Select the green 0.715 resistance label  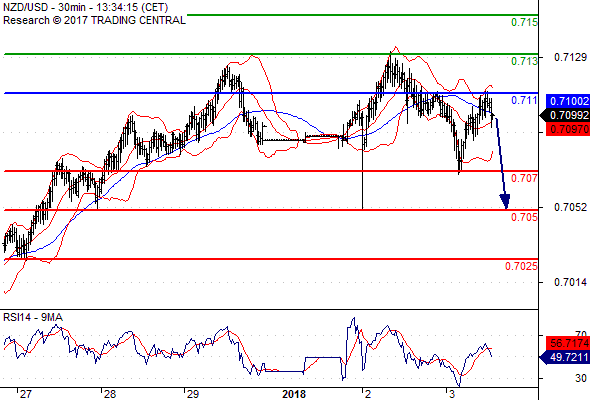click(x=524, y=22)
